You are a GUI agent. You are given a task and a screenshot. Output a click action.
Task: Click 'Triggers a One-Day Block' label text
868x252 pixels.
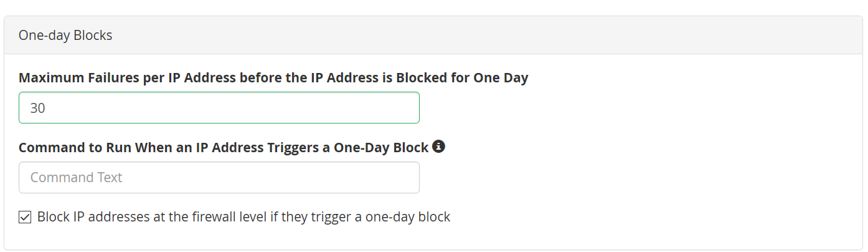coord(356,148)
